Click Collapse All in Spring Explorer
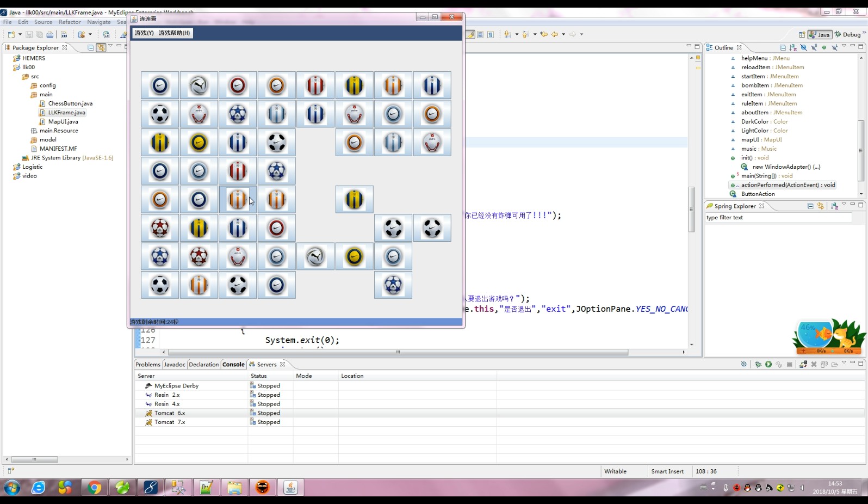The image size is (868, 504). [810, 206]
